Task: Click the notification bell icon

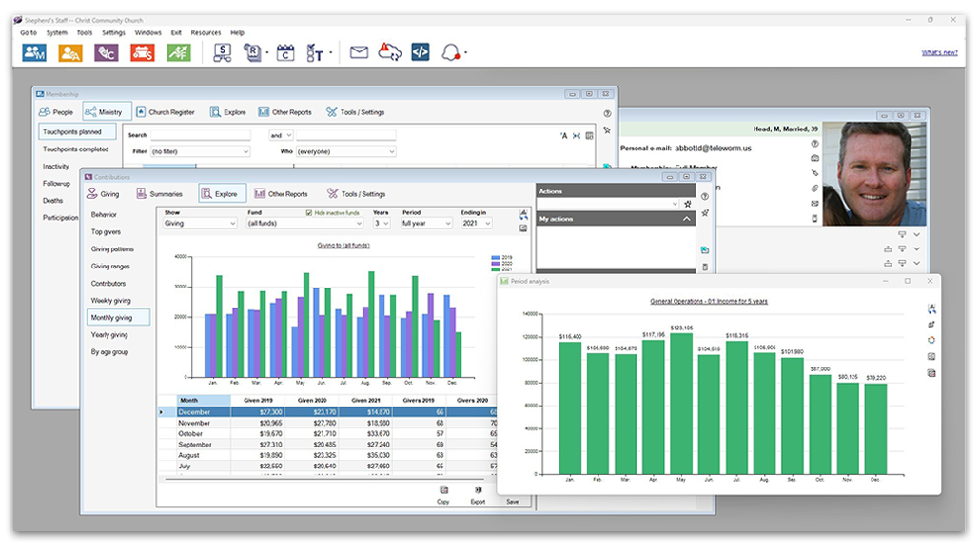Action: tap(450, 53)
